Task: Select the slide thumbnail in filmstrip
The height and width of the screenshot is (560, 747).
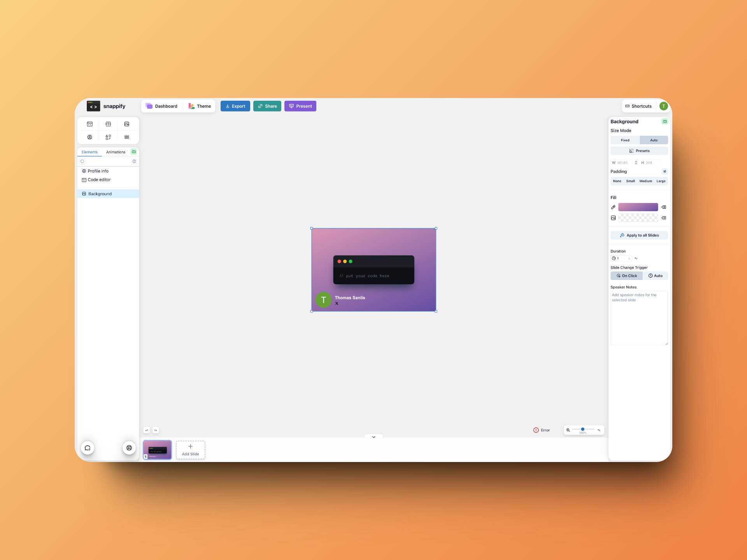Action: (158, 450)
